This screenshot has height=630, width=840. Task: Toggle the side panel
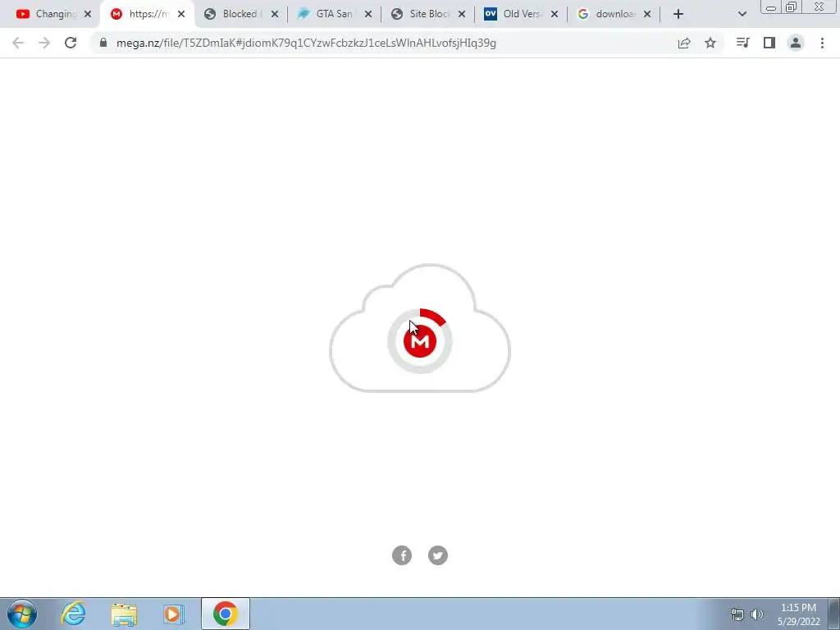coord(769,43)
